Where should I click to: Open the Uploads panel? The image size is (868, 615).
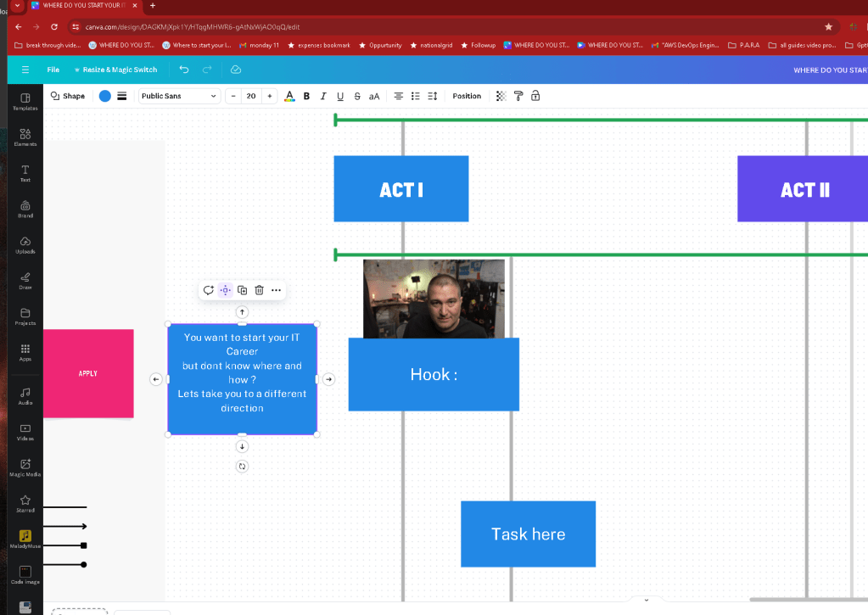[x=25, y=244]
